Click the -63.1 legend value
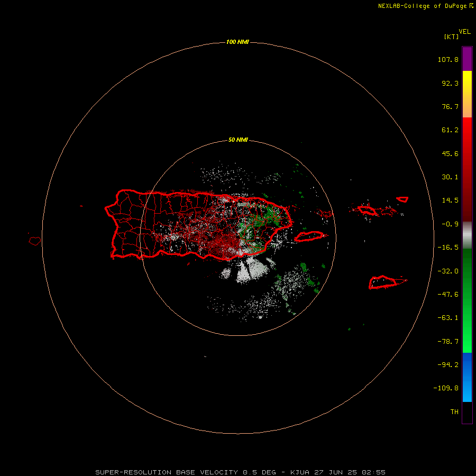The image size is (476, 476). (448, 318)
